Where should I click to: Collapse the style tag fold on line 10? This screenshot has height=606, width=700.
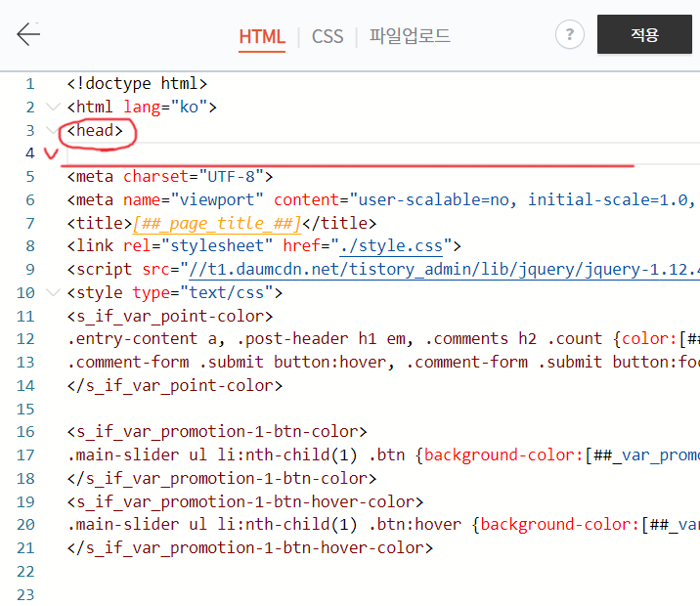click(53, 292)
